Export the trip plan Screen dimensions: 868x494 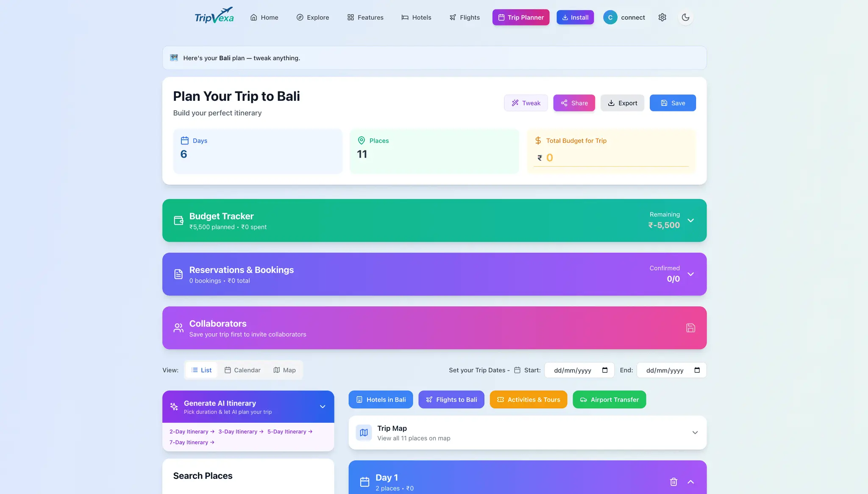(x=623, y=103)
